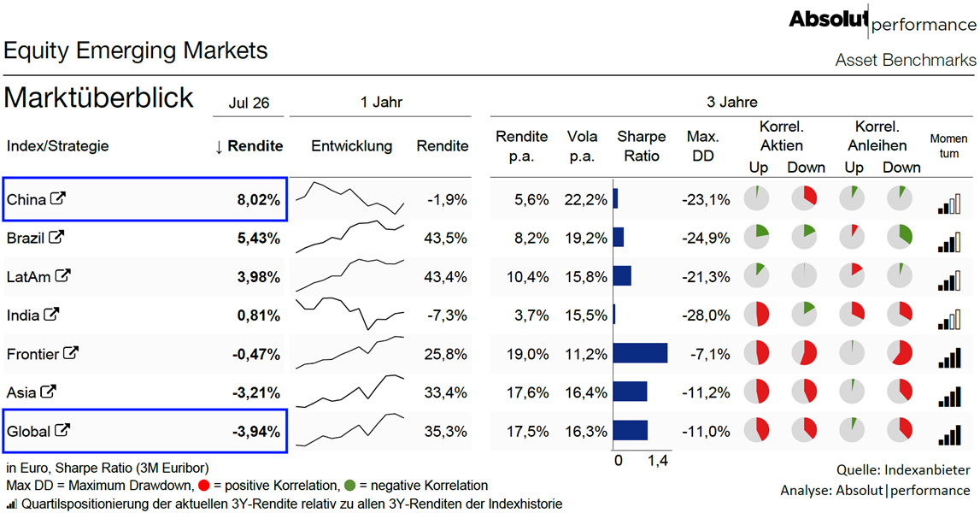Click the red positive Korrelation legend dot
Image resolution: width=980 pixels, height=513 pixels.
[203, 486]
